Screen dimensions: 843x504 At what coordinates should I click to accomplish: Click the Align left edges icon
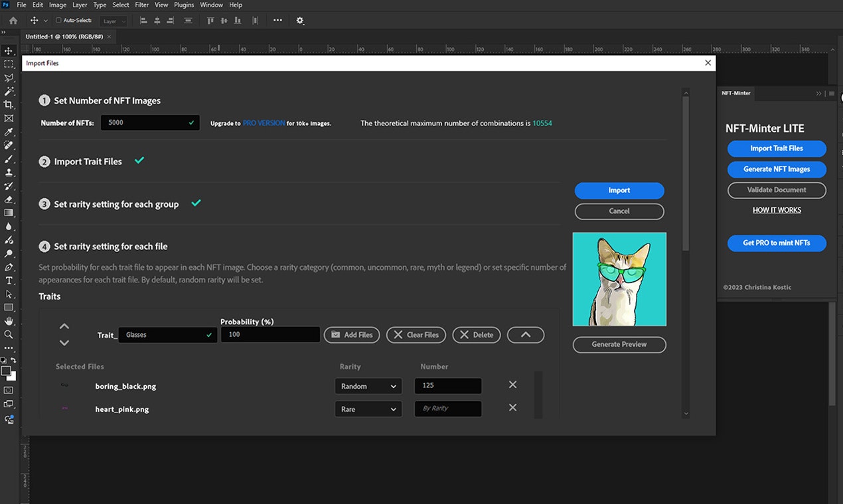(143, 21)
